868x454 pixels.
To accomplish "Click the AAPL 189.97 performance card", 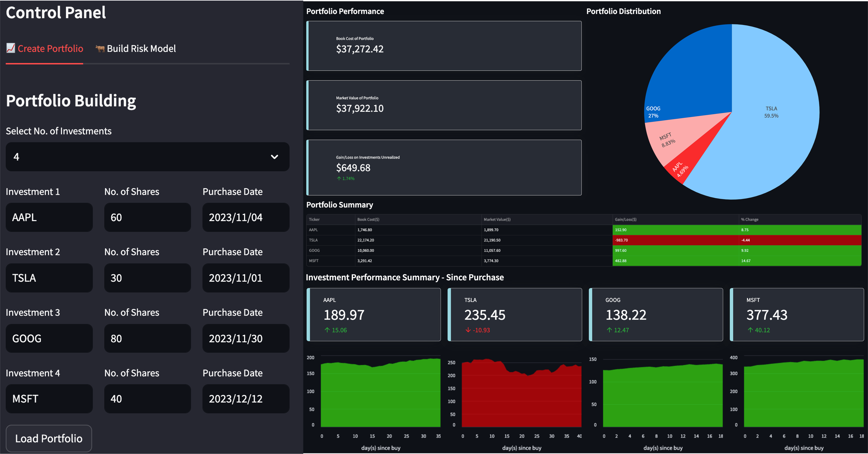I will coord(374,314).
